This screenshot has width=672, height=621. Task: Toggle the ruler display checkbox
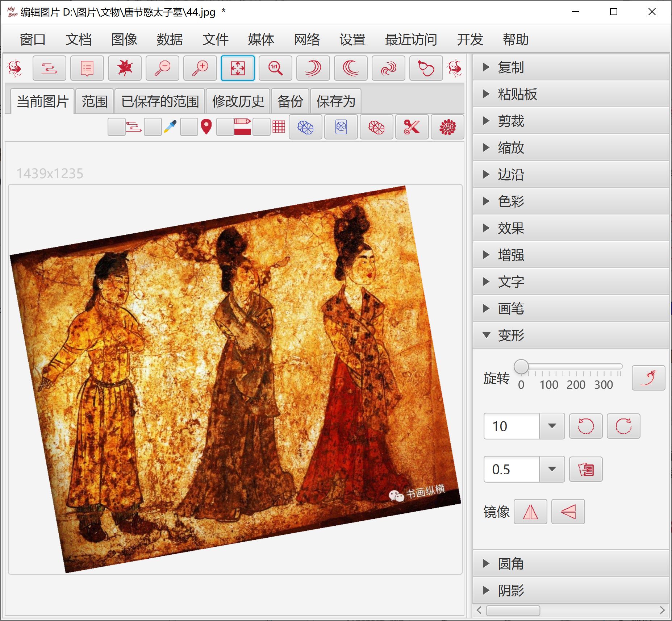225,127
